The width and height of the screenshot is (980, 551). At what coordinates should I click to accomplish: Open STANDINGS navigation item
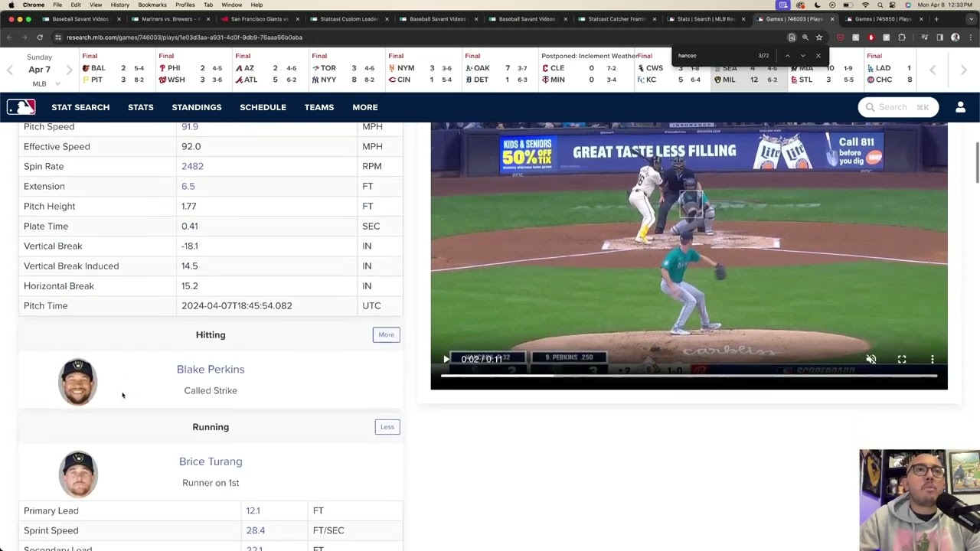197,107
